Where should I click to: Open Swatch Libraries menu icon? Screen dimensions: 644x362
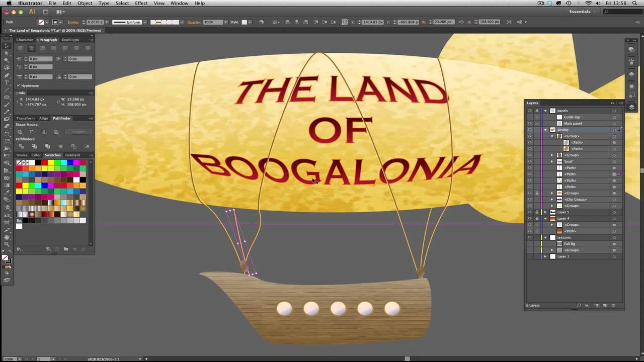tap(20, 249)
